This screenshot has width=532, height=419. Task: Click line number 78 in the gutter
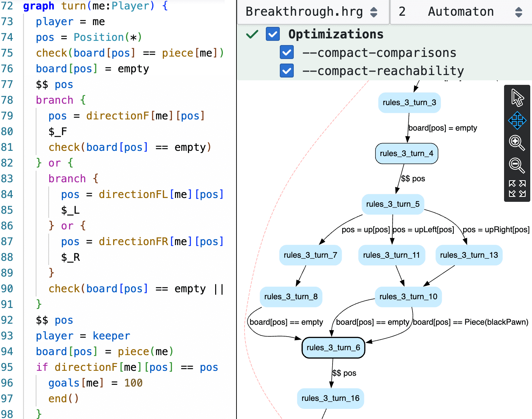point(7,100)
